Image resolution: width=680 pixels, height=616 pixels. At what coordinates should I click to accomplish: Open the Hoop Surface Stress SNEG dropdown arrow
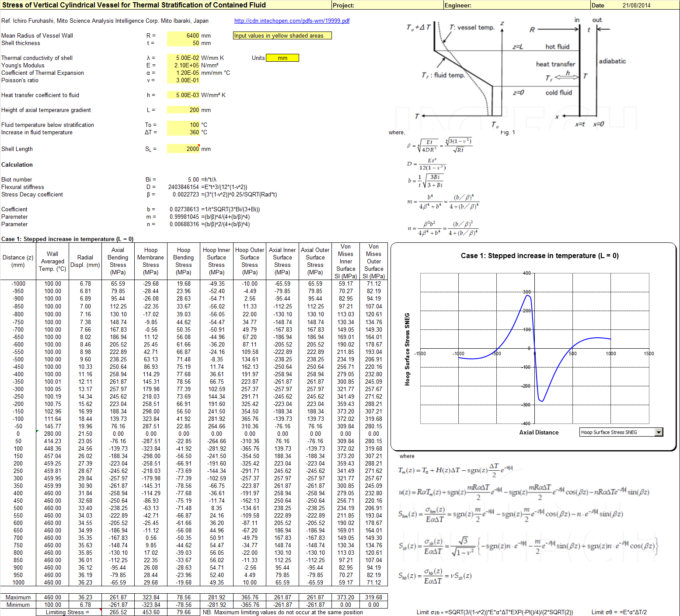coord(659,432)
